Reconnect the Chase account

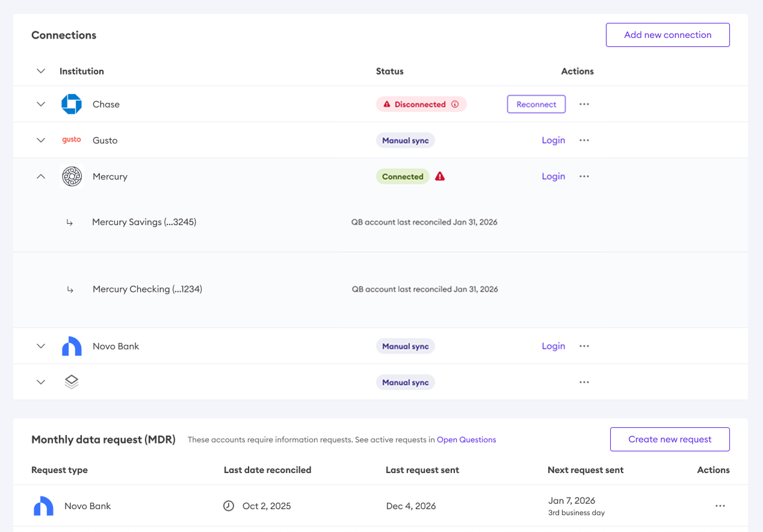(536, 104)
